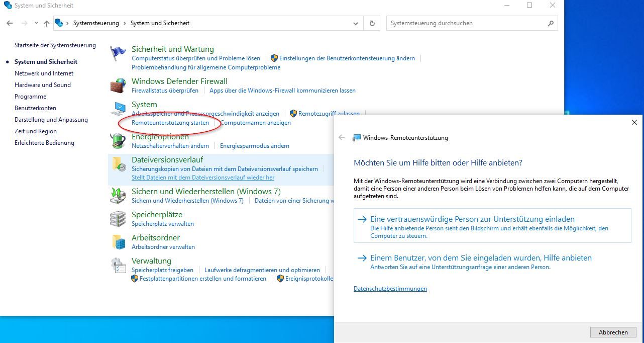Refresh the Control Panel view

tap(372, 23)
